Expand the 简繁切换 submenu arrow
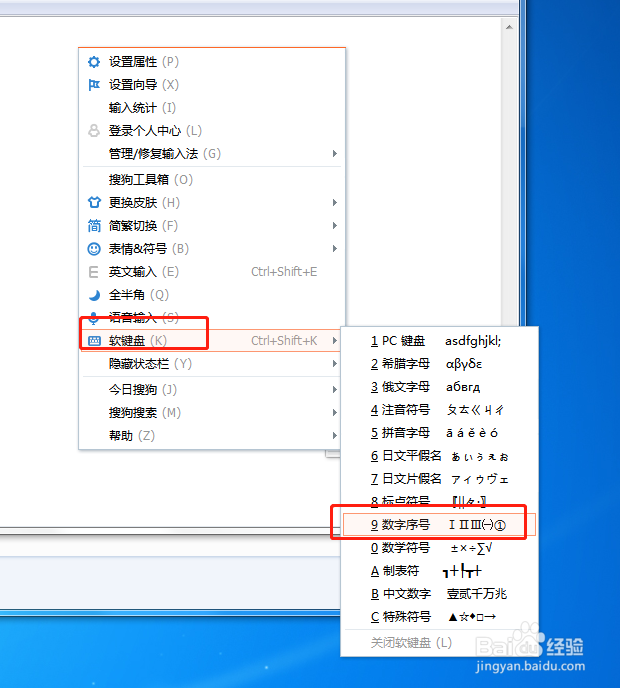 (334, 226)
